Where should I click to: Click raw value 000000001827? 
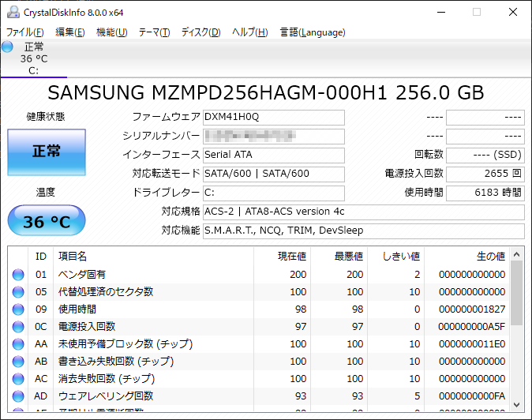[x=472, y=309]
